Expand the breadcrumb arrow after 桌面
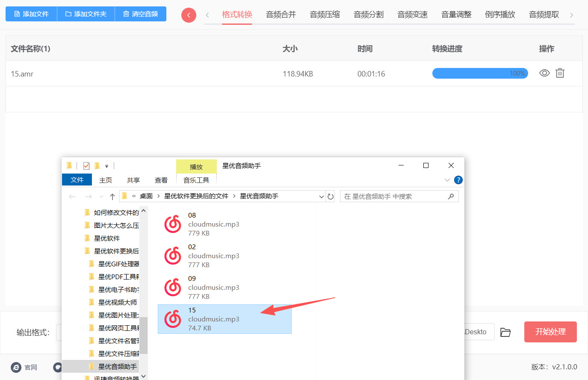Screen dimensions: 588x380 coord(159,196)
